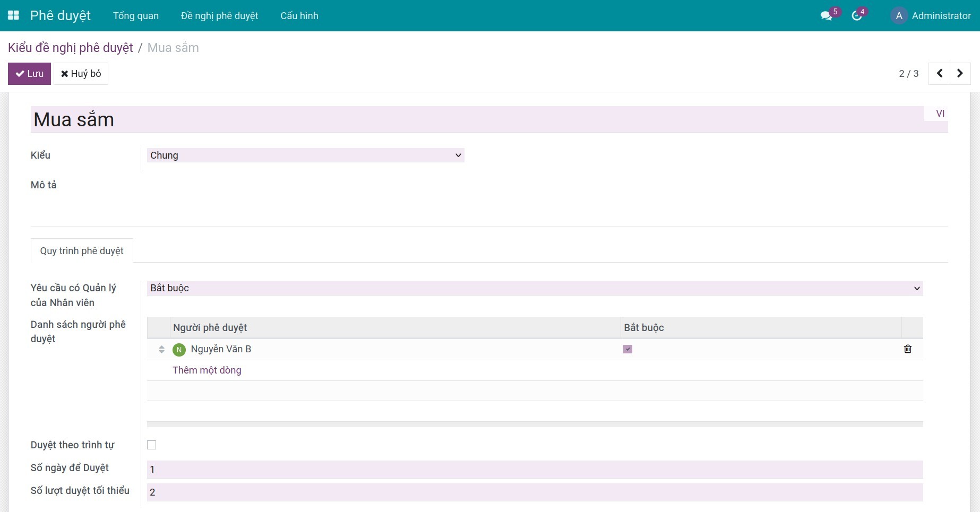Image resolution: width=980 pixels, height=512 pixels.
Task: Click the Số ngày để Duyệt field
Action: (x=535, y=470)
